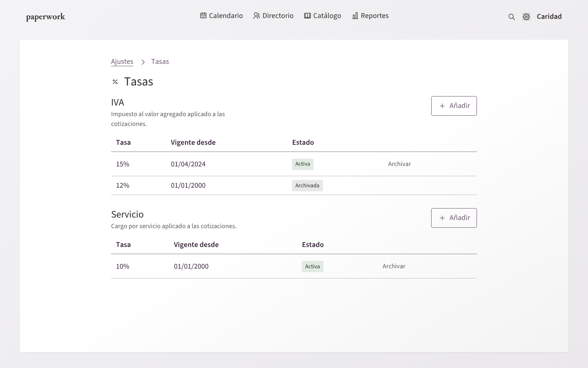Click the Archivada status badge
Image resolution: width=588 pixels, height=368 pixels.
307,186
